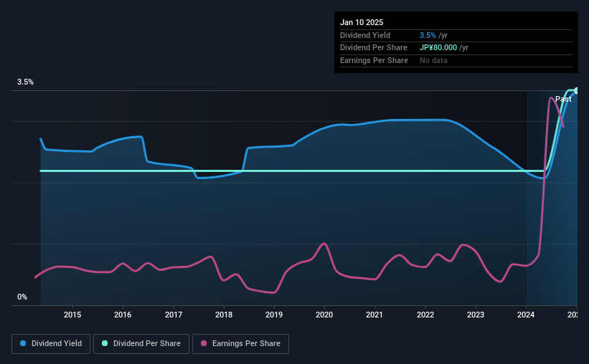Click the 3.5% Dividend Yield tooltip value

[428, 35]
